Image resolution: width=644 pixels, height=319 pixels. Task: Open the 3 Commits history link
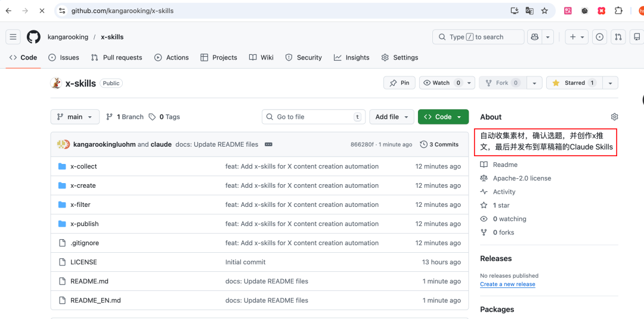(439, 144)
